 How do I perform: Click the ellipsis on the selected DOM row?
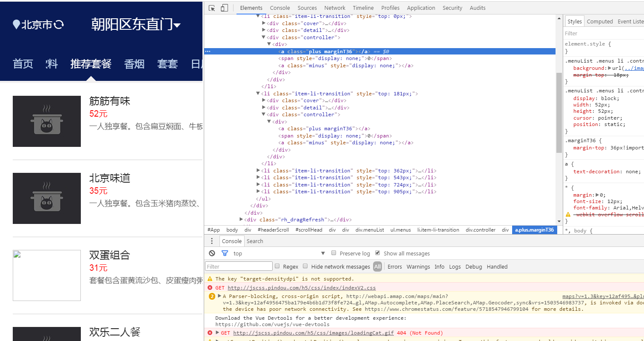[208, 51]
